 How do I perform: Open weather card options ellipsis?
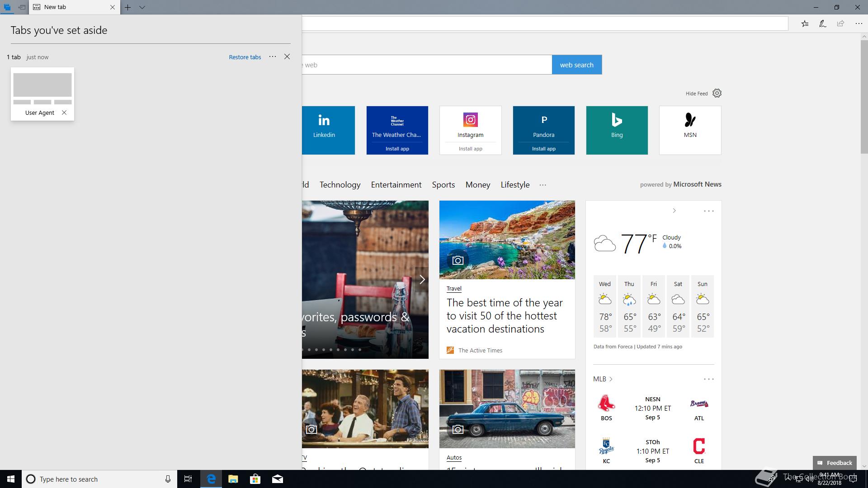pos(708,211)
